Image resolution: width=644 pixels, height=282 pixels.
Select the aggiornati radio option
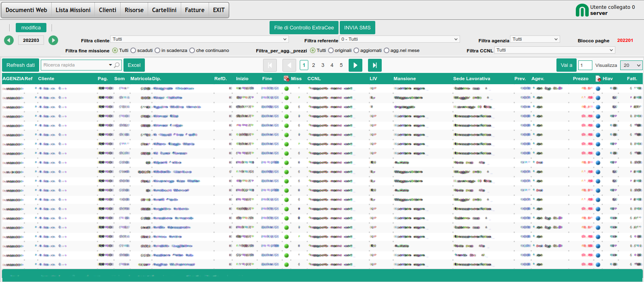356,50
